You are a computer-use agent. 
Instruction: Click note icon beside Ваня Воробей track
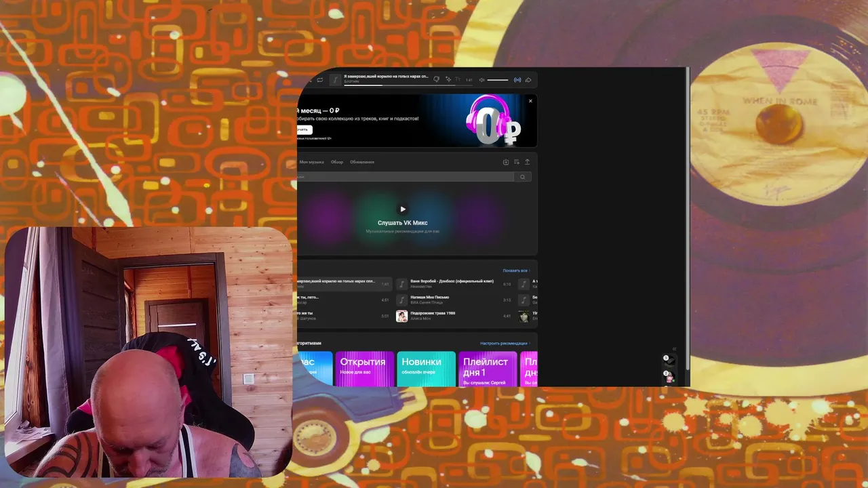click(x=402, y=283)
